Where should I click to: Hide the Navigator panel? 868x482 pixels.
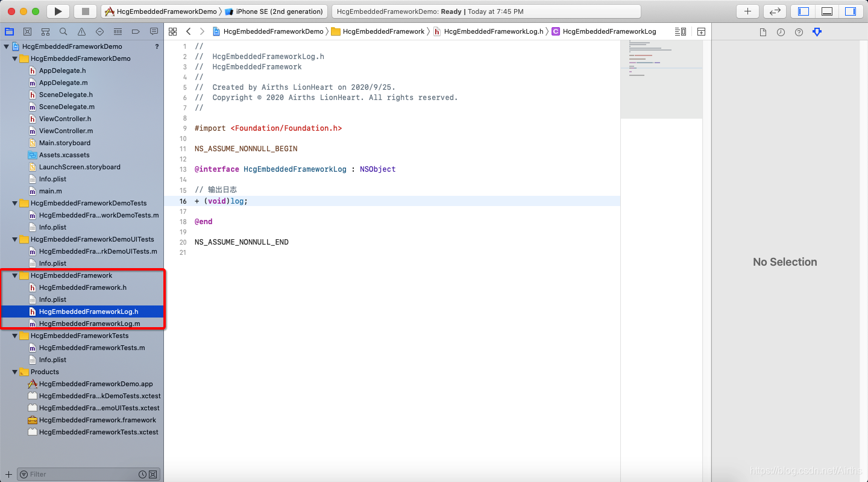click(x=802, y=11)
